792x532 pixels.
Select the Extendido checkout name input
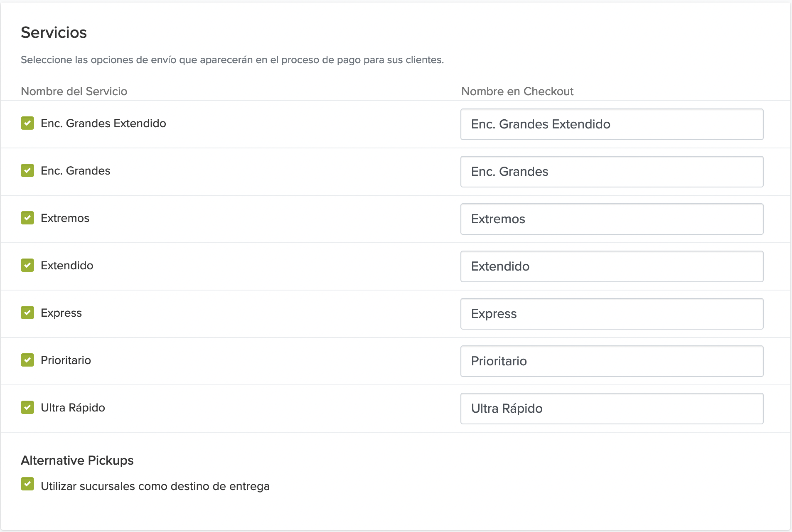tap(612, 266)
